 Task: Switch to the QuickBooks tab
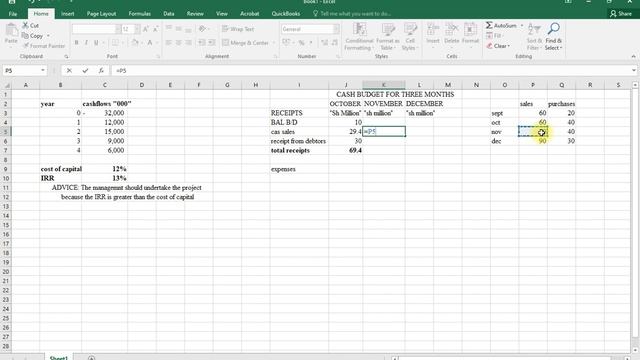(x=286, y=13)
